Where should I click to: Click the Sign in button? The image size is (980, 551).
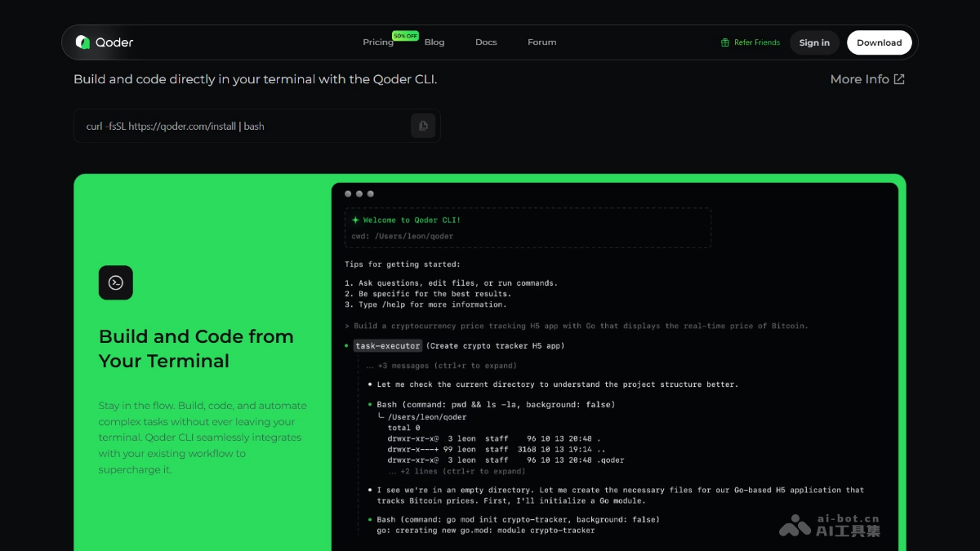(813, 42)
